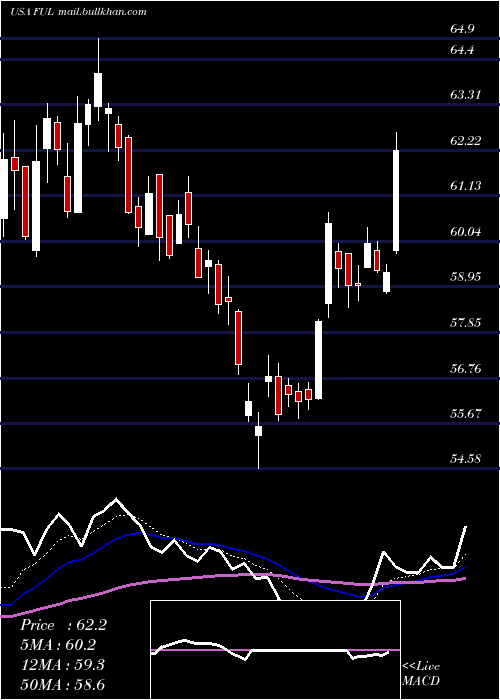This screenshot has width=500, height=700.
Task: Click the '<<Live MACD' label
Action: pyautogui.click(x=421, y=674)
